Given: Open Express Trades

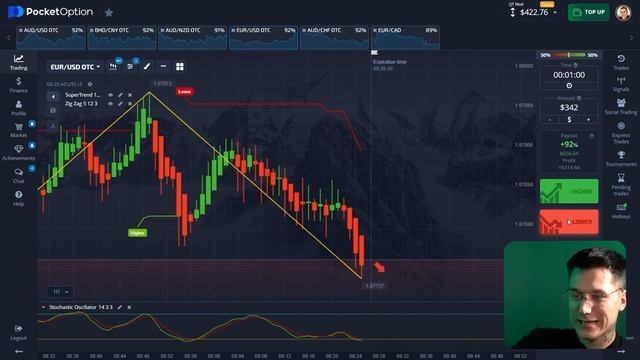Looking at the screenshot, I should [x=621, y=133].
